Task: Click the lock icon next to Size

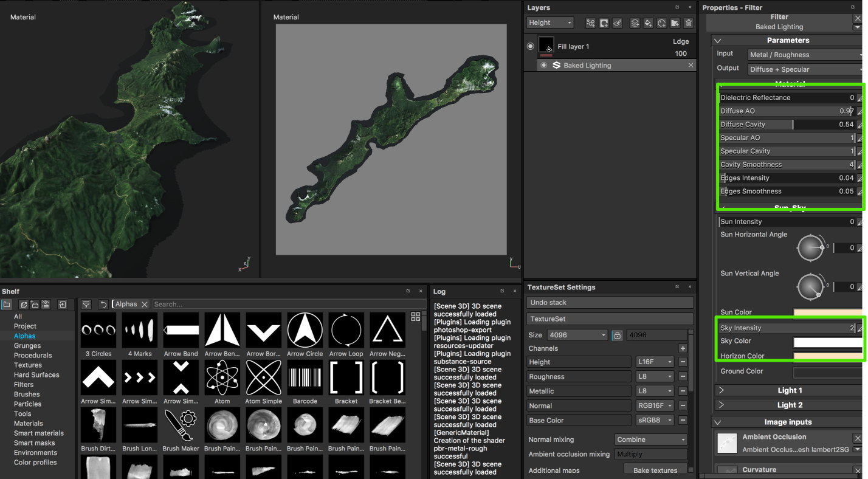Action: pos(617,335)
